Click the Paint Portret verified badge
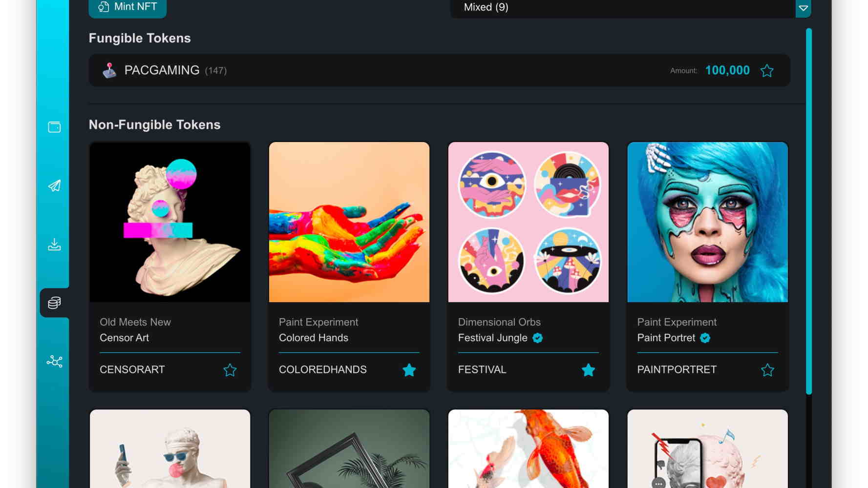The width and height of the screenshot is (868, 488). (x=705, y=338)
